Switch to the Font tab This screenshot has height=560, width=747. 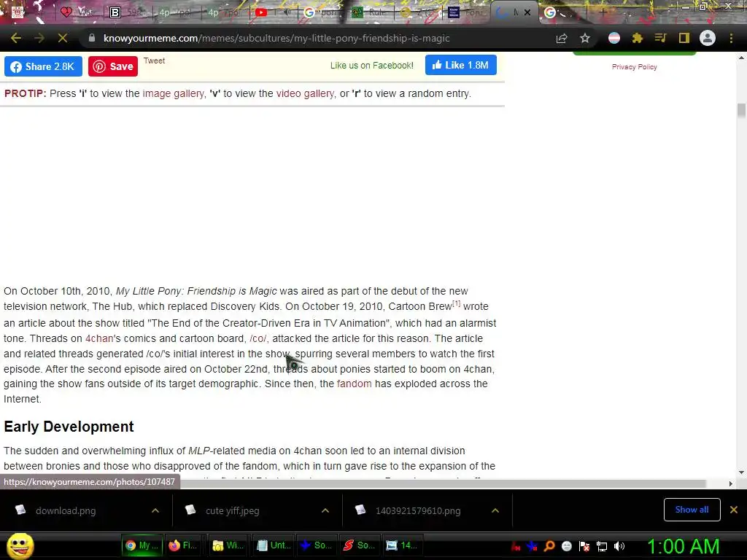[x=467, y=12]
